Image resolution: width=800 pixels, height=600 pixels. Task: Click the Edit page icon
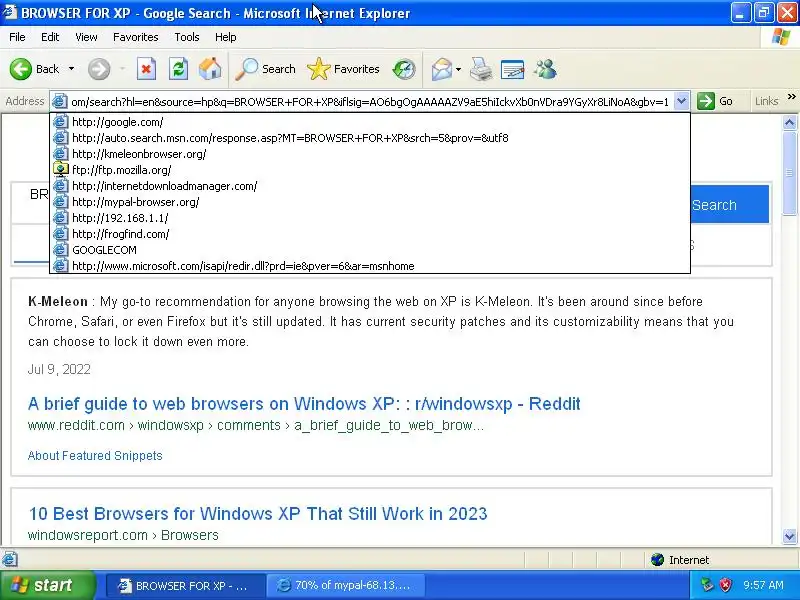pyautogui.click(x=512, y=69)
